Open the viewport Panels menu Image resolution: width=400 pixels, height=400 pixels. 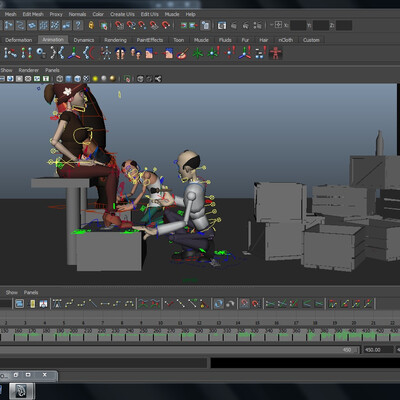52,70
